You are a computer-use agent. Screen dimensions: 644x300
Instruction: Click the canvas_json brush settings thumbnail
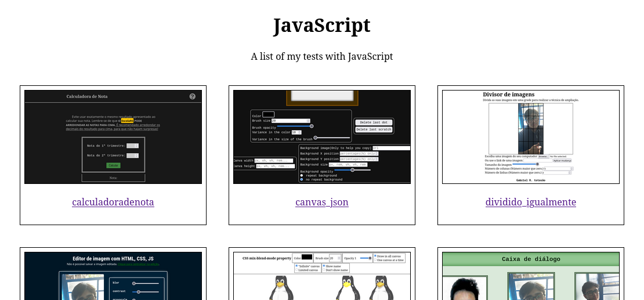(322, 137)
